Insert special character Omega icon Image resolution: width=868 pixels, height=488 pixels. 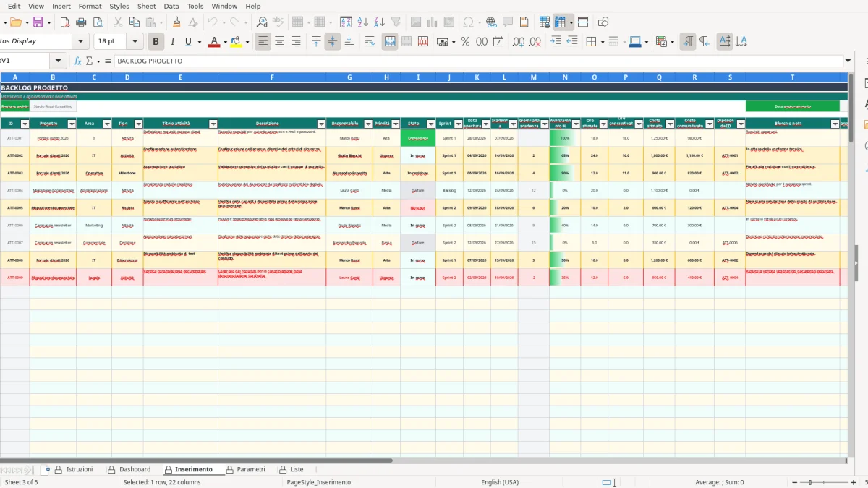(468, 22)
